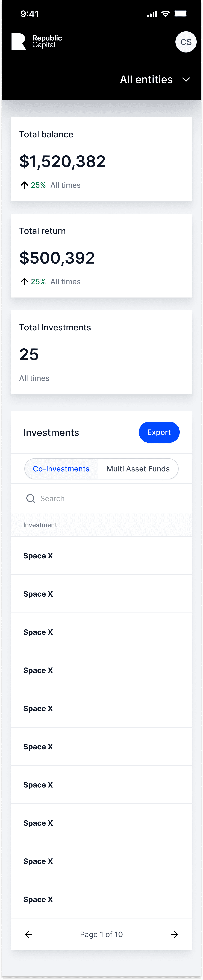Screen dimensions: 203x980
Task: Tap the battery status icon
Action: click(181, 14)
